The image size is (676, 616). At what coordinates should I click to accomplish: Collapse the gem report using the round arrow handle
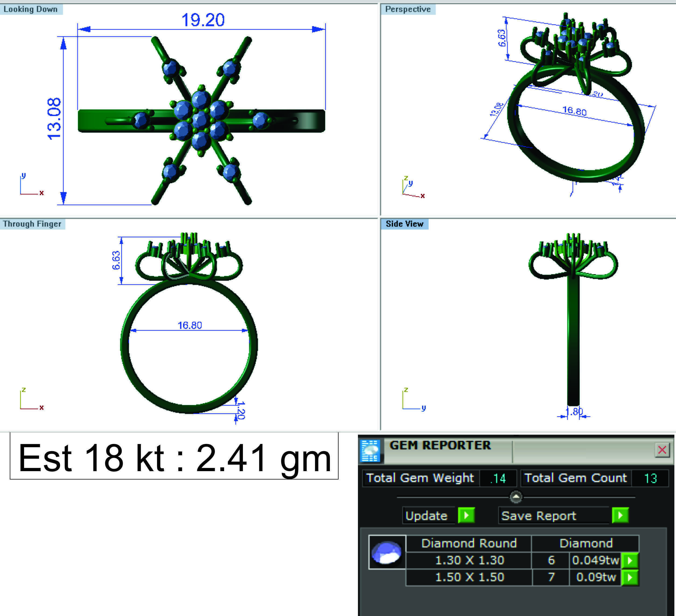[x=516, y=497]
